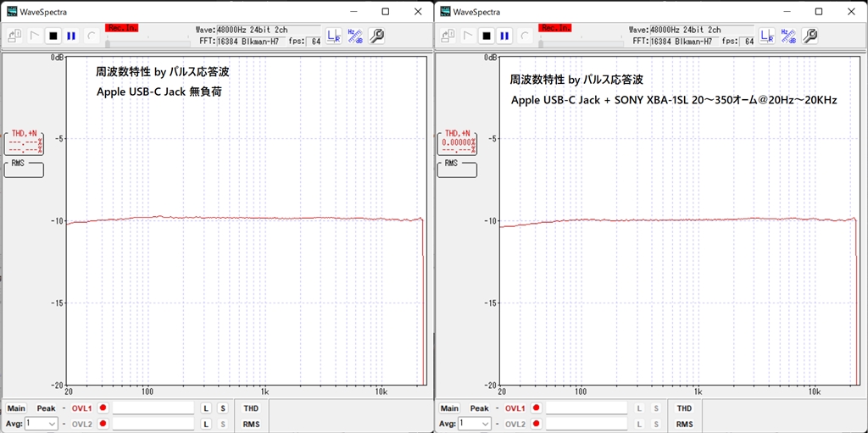Click the play flag icon in left window

coord(34,36)
